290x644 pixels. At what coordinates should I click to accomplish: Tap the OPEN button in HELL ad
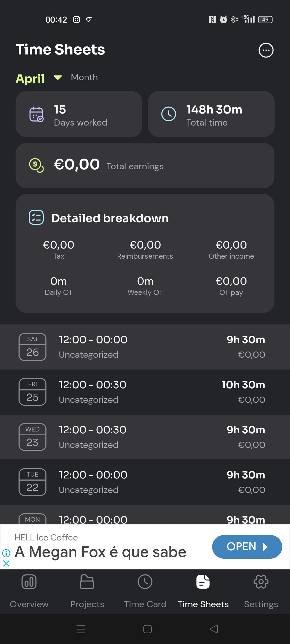(247, 547)
